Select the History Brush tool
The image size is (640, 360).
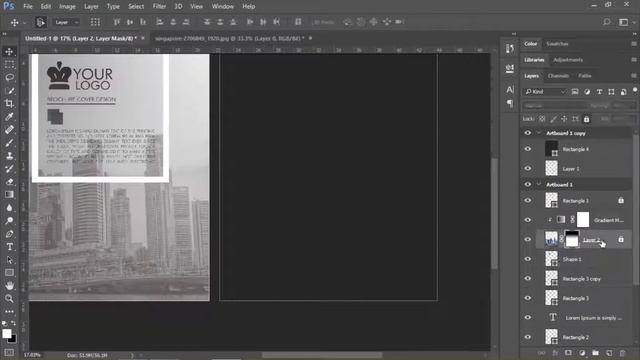9,169
